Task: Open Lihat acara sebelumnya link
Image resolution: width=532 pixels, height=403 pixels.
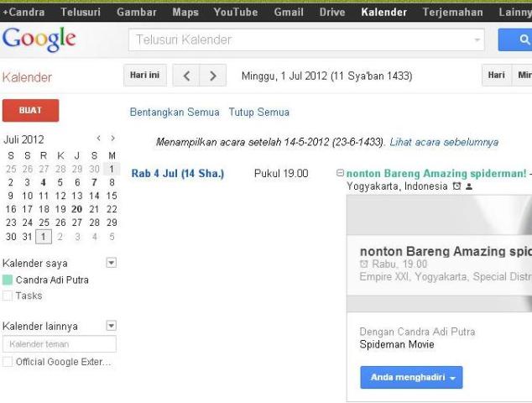Action: 444,142
